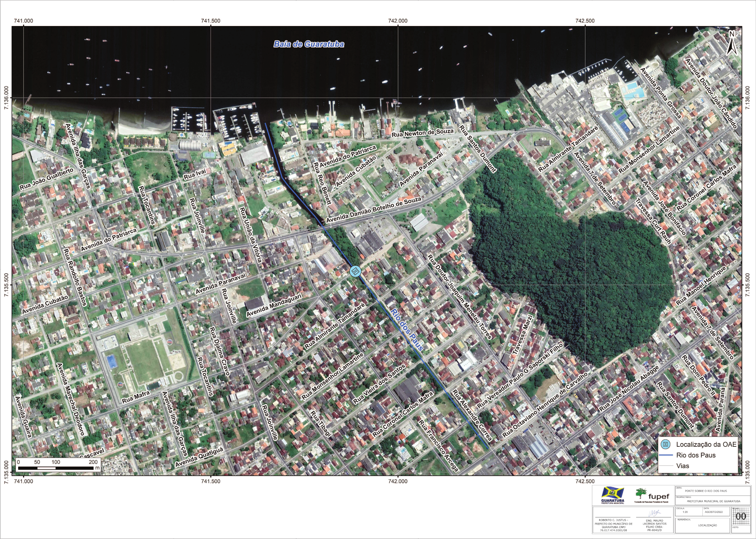Click the Vias legend entry
Viewport: 756px width, 539px height.
pyautogui.click(x=682, y=466)
